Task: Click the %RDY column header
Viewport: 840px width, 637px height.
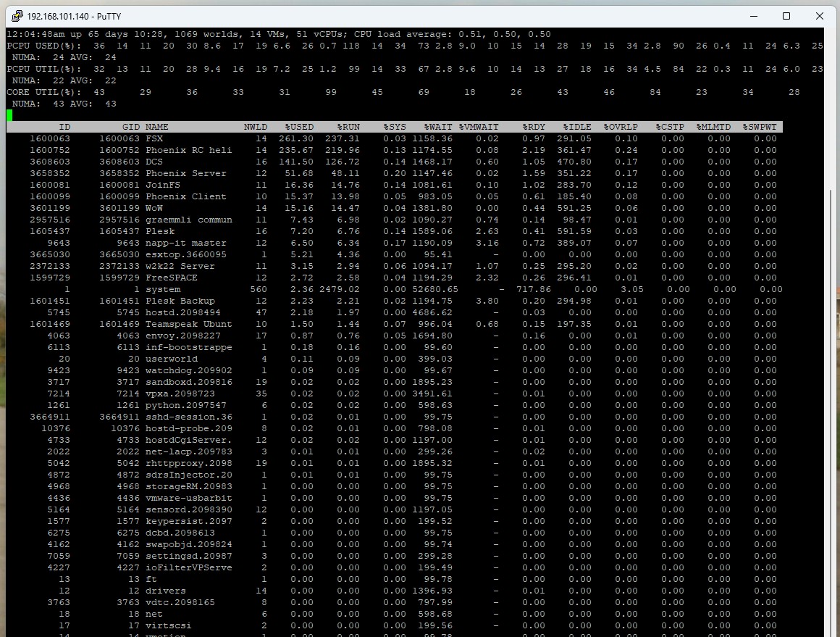Action: click(x=534, y=127)
